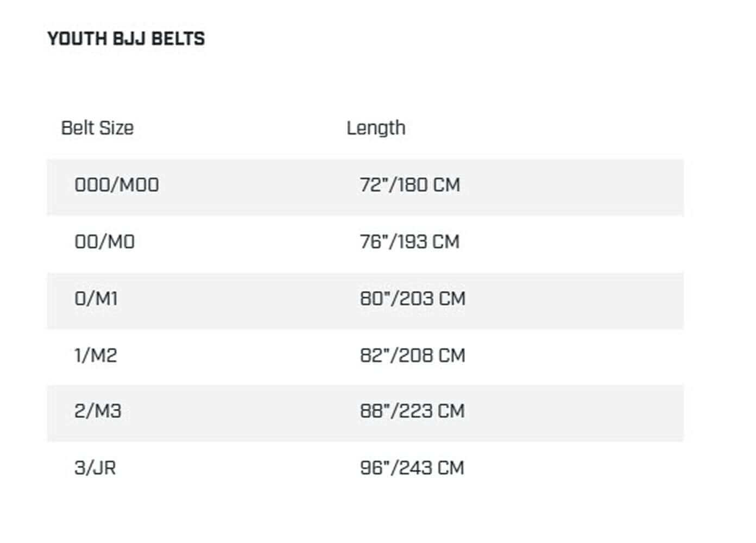Image resolution: width=756 pixels, height=543 pixels.
Task: Click the 88"/223 CM length value
Action: tap(412, 411)
